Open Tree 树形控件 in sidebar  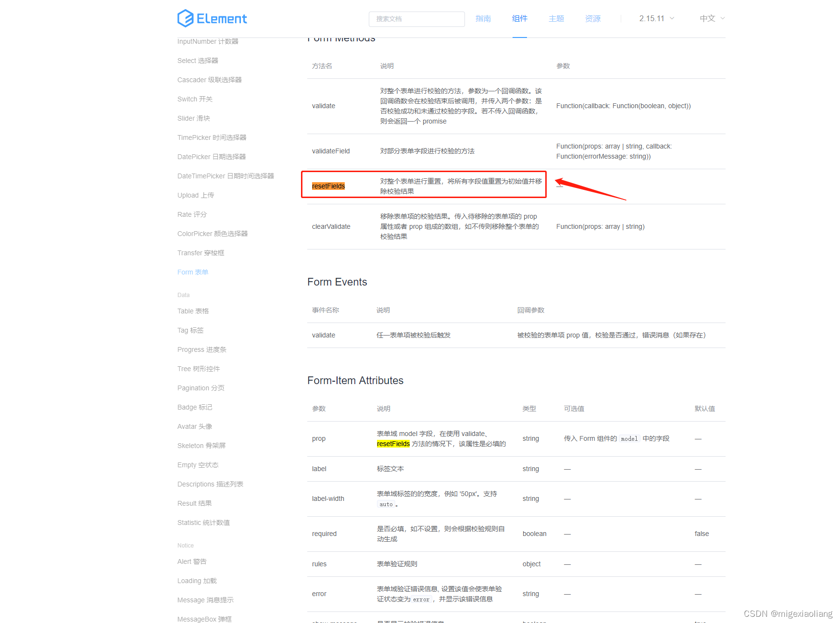(x=198, y=369)
